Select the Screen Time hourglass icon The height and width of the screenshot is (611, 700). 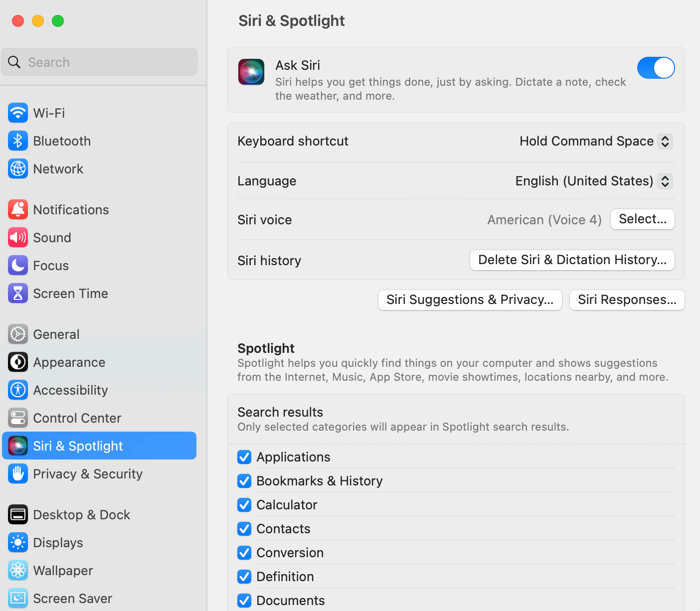click(x=18, y=294)
